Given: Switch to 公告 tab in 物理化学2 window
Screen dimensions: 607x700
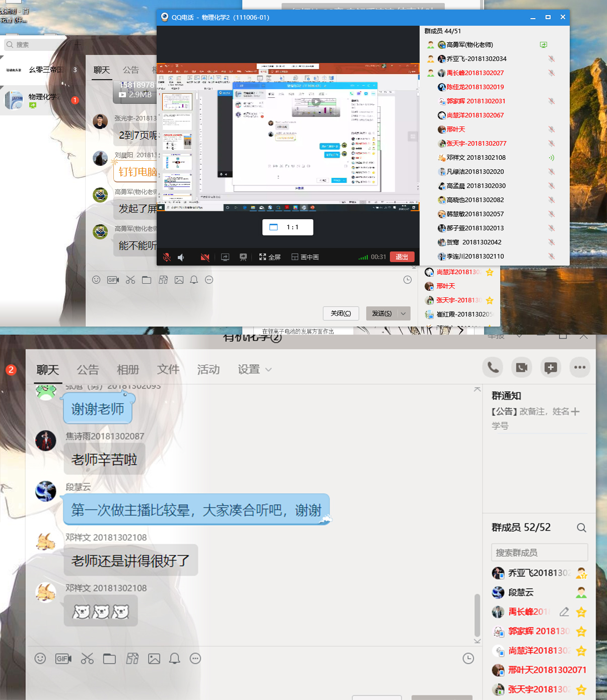Looking at the screenshot, I should click(130, 70).
